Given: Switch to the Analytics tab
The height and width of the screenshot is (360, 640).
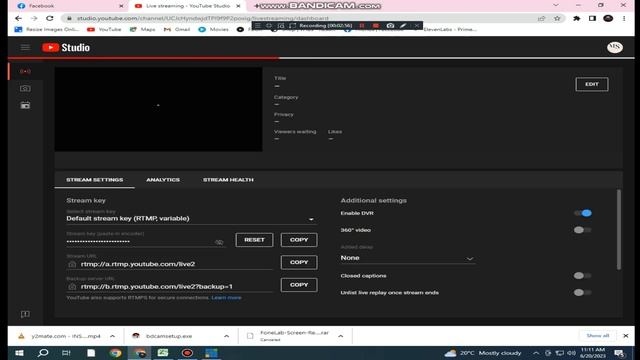Looking at the screenshot, I should pos(163,180).
